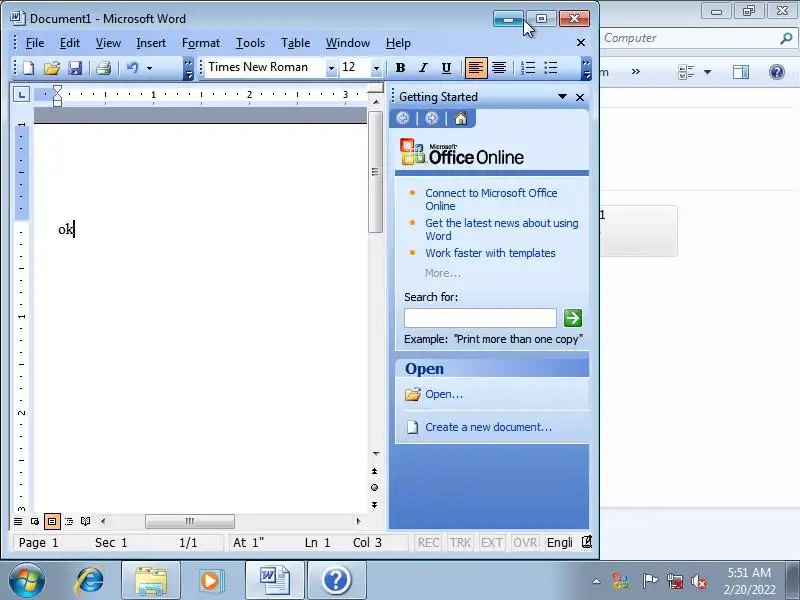Click Next Page double-arrow button
Screen dimensions: 800x600
(x=374, y=505)
